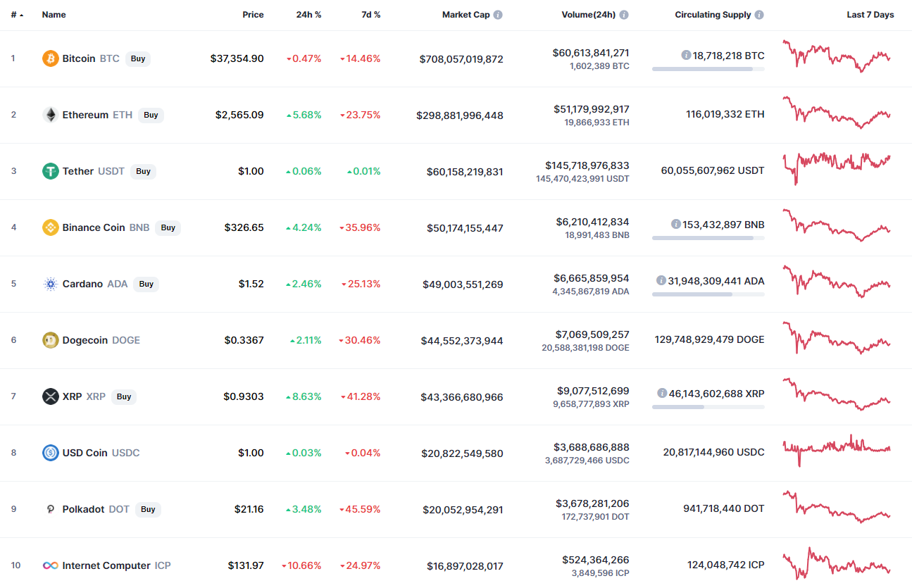The image size is (912, 588).
Task: Click the Buy button next to Polkadot
Action: click(x=148, y=509)
